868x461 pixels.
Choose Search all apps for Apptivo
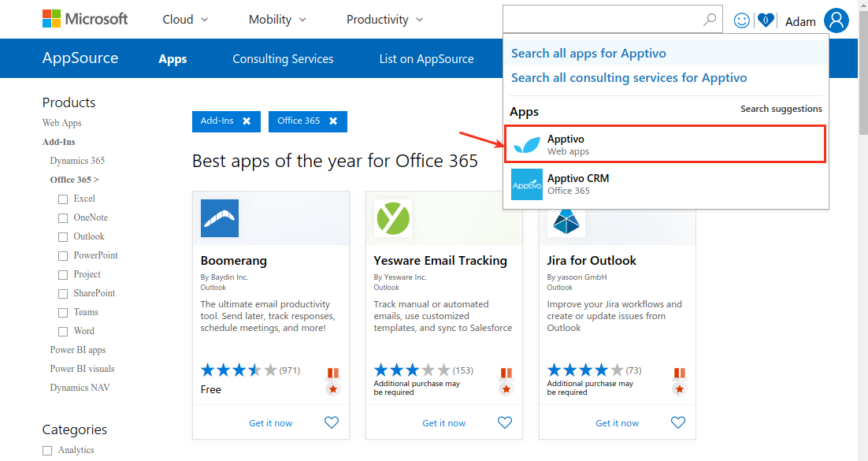[x=588, y=54]
